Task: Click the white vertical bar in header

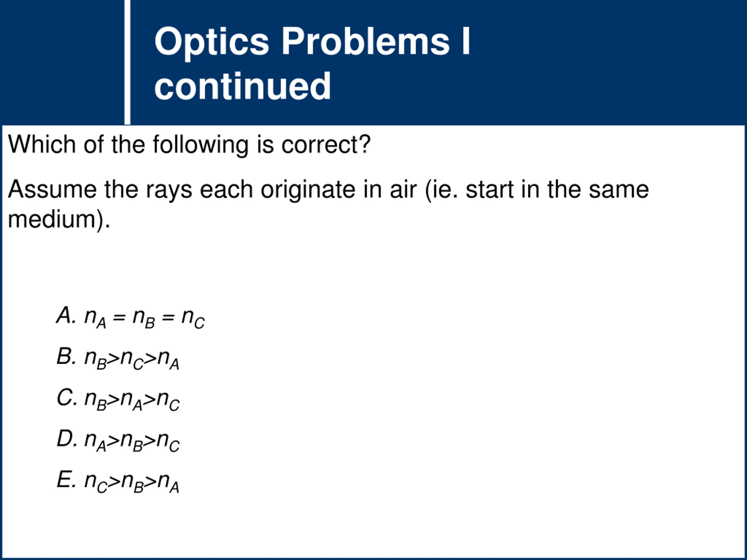Action: pyautogui.click(x=127, y=62)
